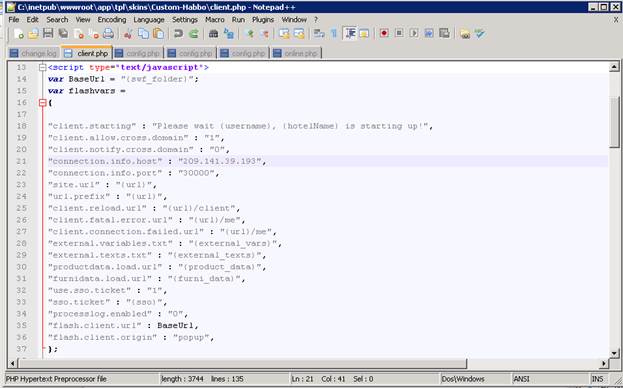Click the Zoom Out toolbar icon
This screenshot has height=388, width=623.
[x=264, y=34]
